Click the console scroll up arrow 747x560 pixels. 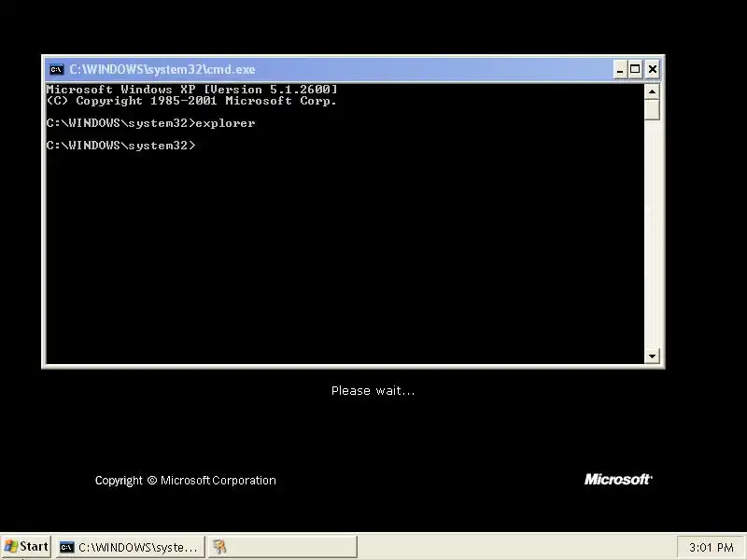[x=652, y=91]
